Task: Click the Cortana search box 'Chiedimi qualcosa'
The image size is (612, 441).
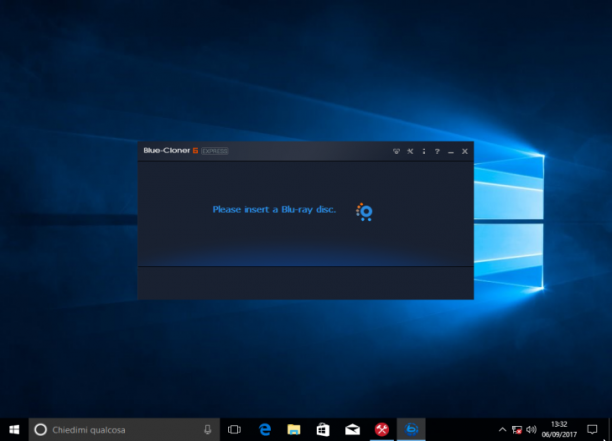Action: (124, 430)
